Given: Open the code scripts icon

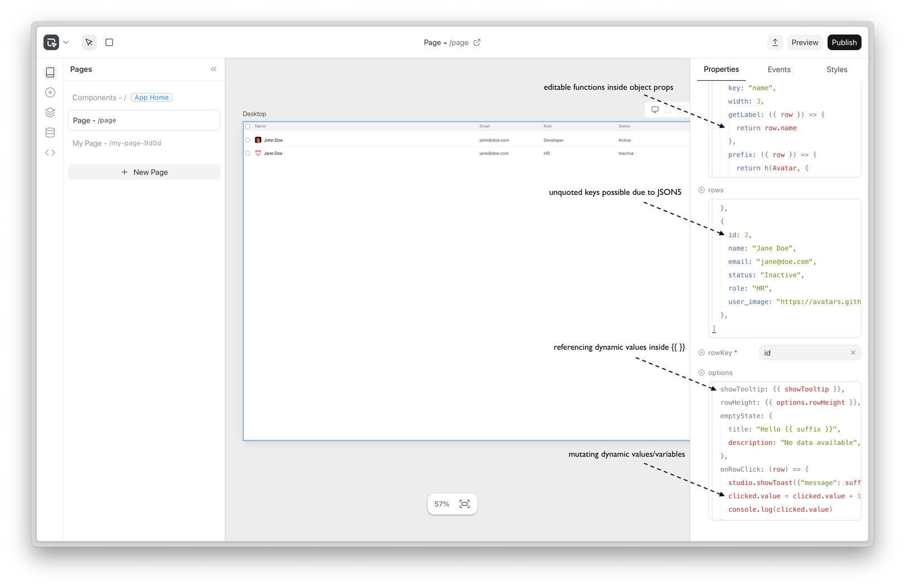Looking at the screenshot, I should pyautogui.click(x=50, y=153).
